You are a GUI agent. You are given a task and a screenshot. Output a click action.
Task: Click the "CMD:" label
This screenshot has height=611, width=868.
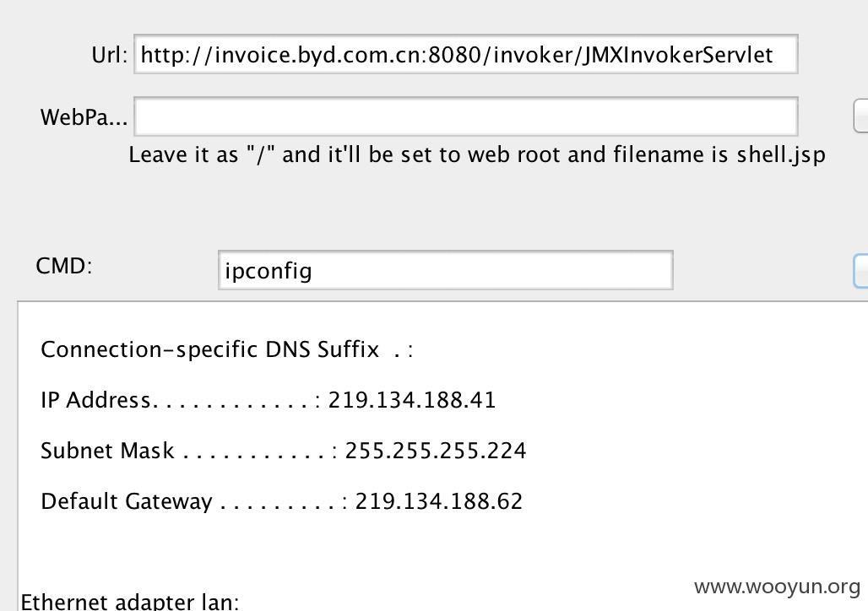click(x=63, y=266)
